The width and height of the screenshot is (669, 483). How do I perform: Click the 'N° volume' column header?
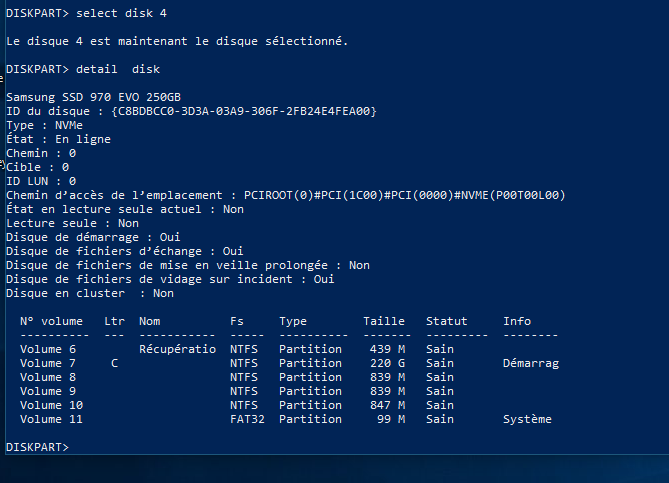pos(51,321)
